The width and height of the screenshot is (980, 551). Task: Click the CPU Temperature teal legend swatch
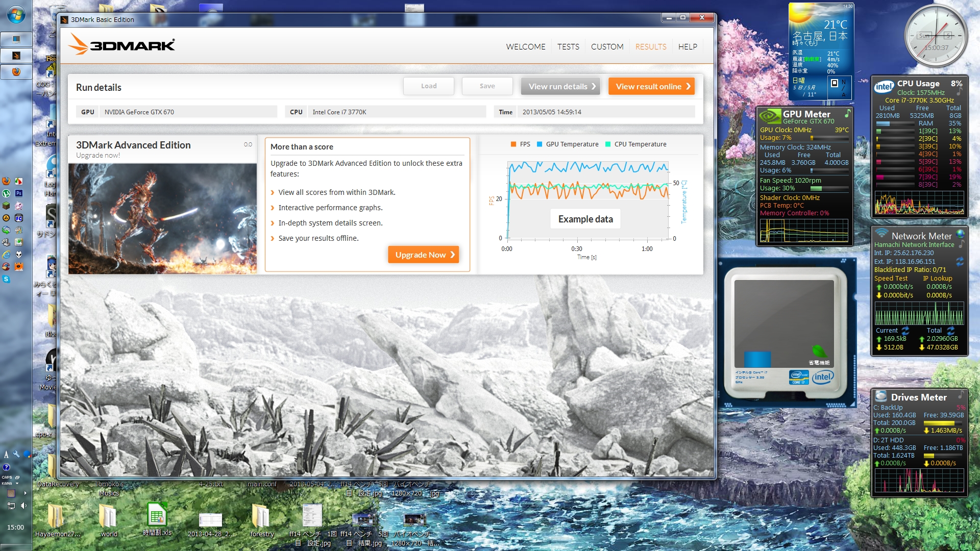(608, 144)
